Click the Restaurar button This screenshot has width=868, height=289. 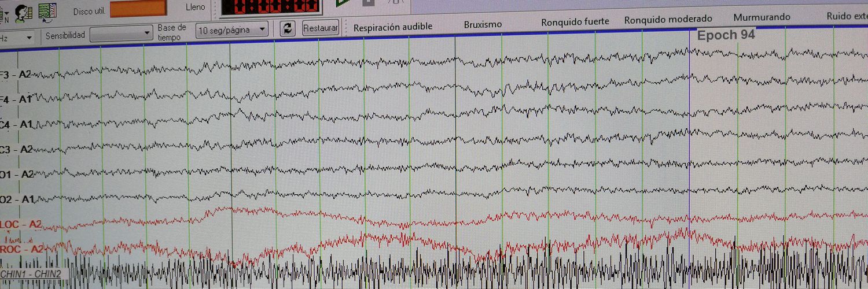[320, 28]
